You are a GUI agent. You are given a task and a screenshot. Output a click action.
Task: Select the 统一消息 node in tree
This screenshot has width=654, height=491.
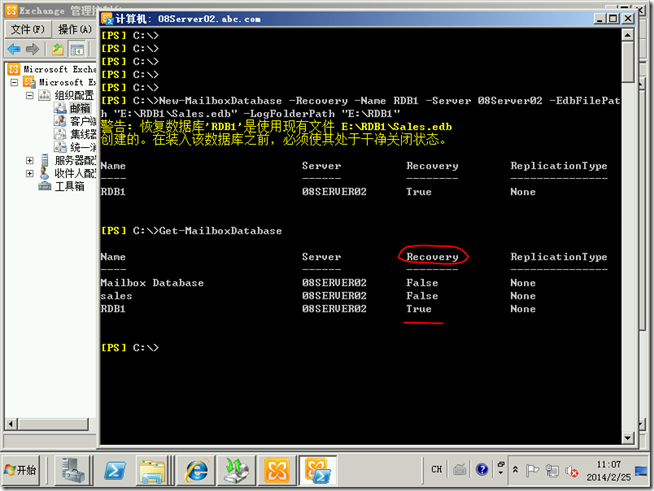(83, 147)
